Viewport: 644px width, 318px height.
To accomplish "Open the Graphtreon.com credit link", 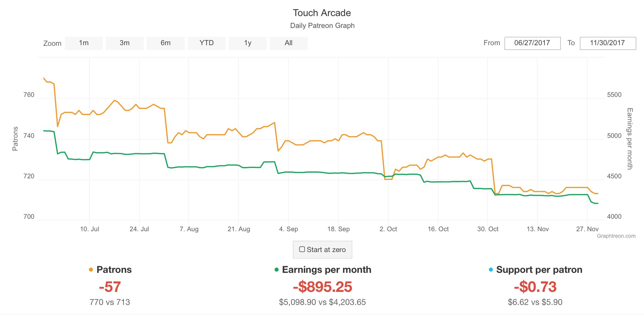I will pos(616,236).
